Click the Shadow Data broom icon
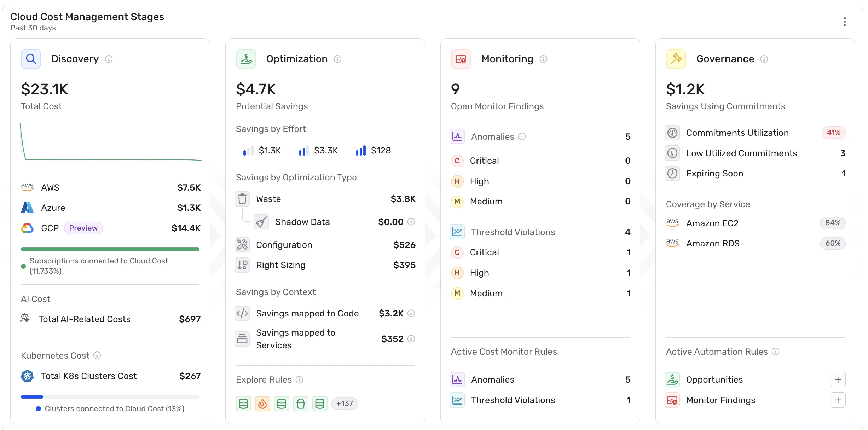This screenshot has width=868, height=430. point(261,222)
